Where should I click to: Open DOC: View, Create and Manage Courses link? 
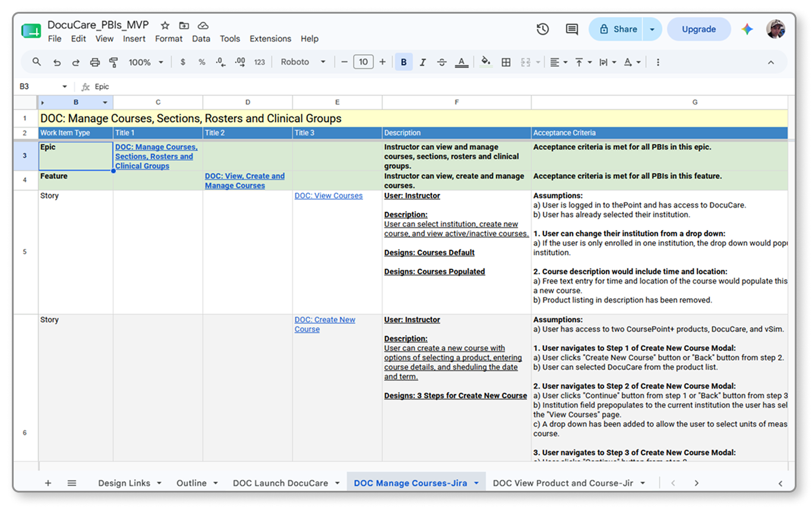245,181
